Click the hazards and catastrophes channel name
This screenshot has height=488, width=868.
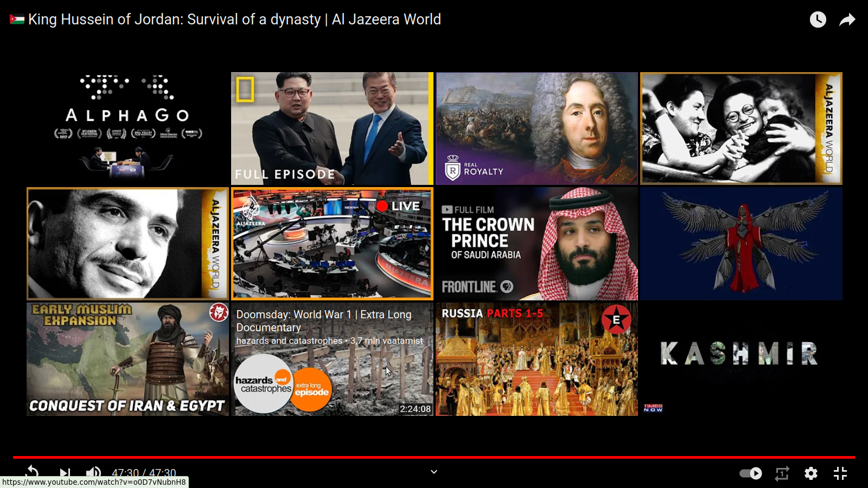point(289,341)
